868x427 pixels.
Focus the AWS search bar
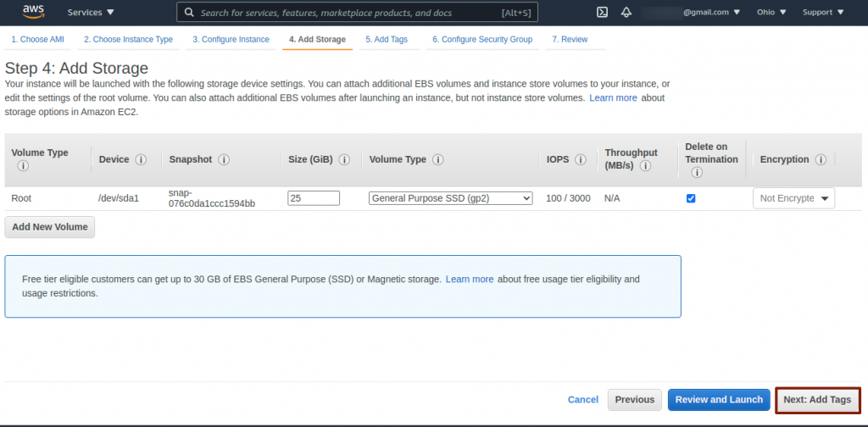[x=357, y=12]
